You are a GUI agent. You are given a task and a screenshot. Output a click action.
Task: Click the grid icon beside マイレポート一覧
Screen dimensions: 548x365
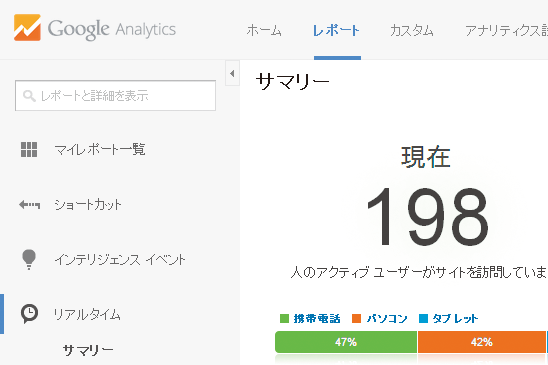point(29,149)
